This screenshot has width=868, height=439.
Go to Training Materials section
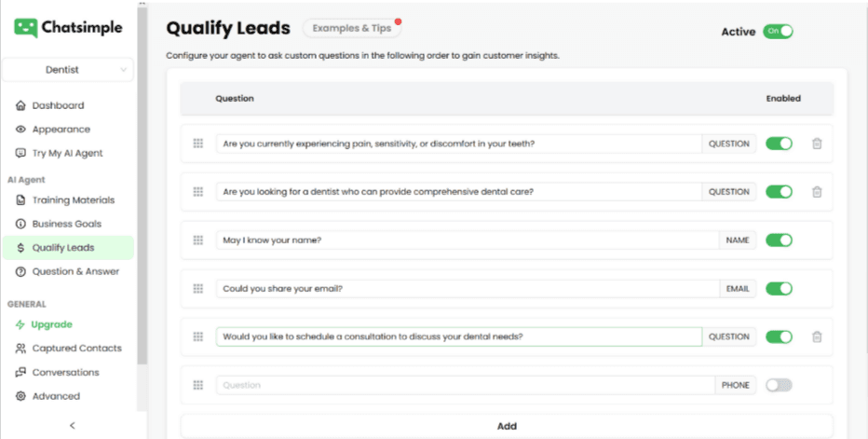pyautogui.click(x=73, y=200)
